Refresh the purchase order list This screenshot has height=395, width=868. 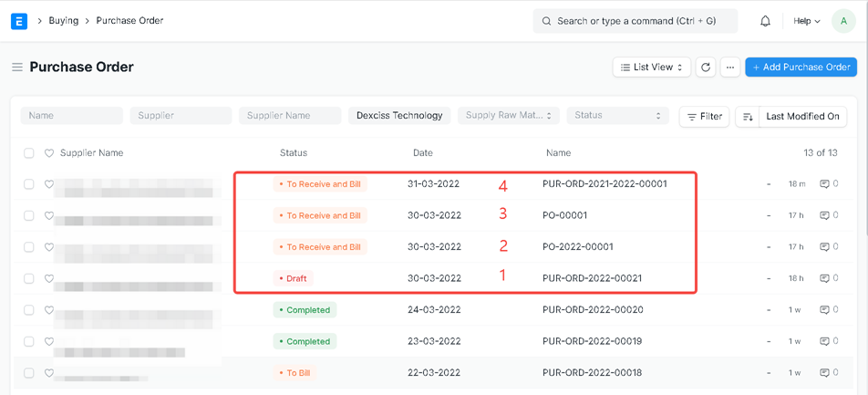tap(706, 68)
